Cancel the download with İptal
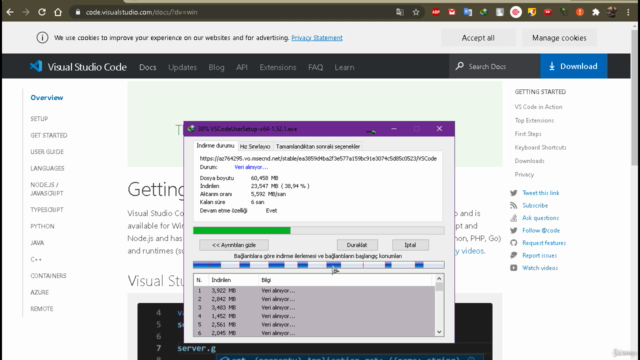Viewport: 640px width, 360px height. point(410,245)
